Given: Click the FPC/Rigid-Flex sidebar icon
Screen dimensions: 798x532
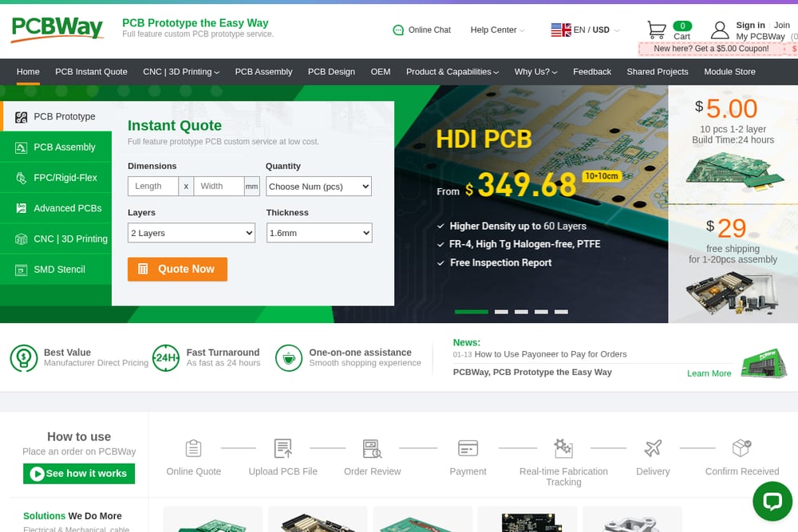Looking at the screenshot, I should 21,178.
